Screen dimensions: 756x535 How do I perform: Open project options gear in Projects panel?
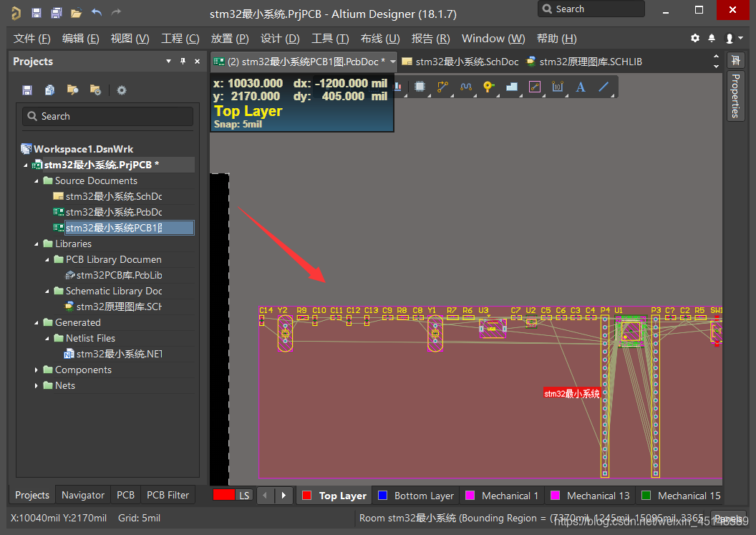pyautogui.click(x=122, y=90)
